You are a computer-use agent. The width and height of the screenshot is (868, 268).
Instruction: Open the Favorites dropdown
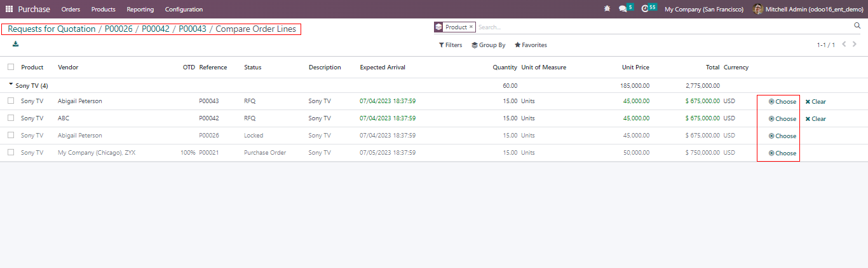(531, 45)
